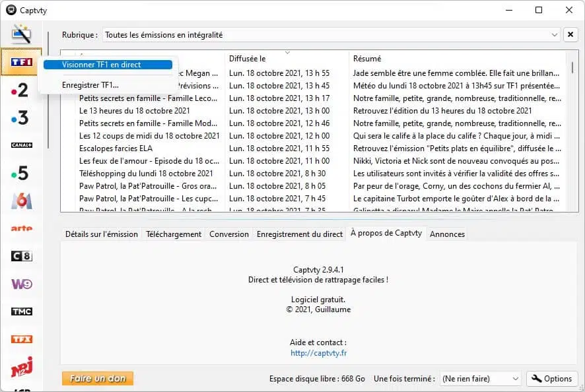The image size is (585, 392).
Task: Open the Options button
Action: click(552, 379)
